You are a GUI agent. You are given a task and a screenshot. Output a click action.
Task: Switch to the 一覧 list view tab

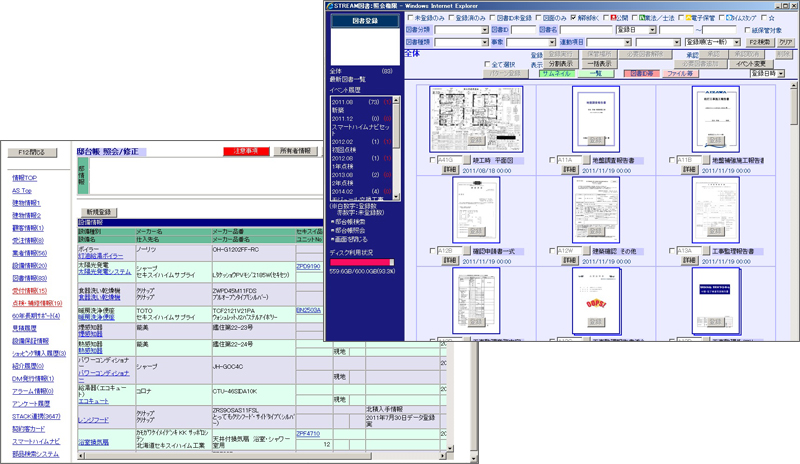[595, 73]
